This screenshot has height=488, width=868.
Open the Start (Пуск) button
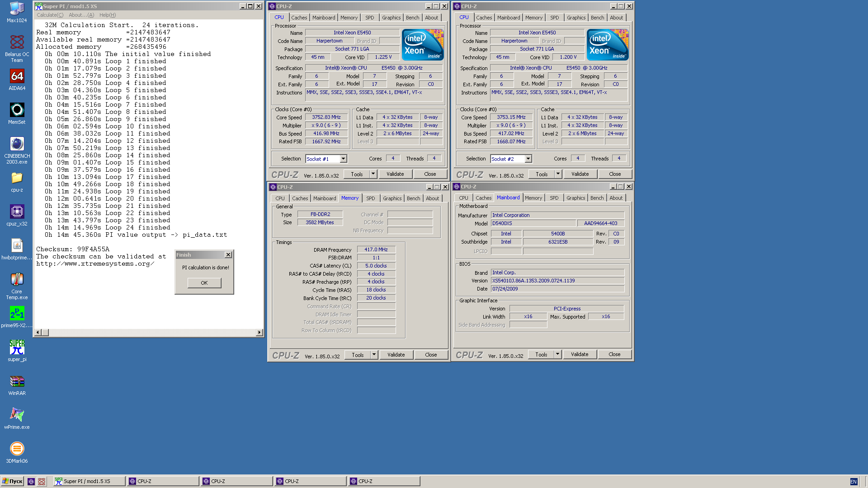tap(12, 481)
